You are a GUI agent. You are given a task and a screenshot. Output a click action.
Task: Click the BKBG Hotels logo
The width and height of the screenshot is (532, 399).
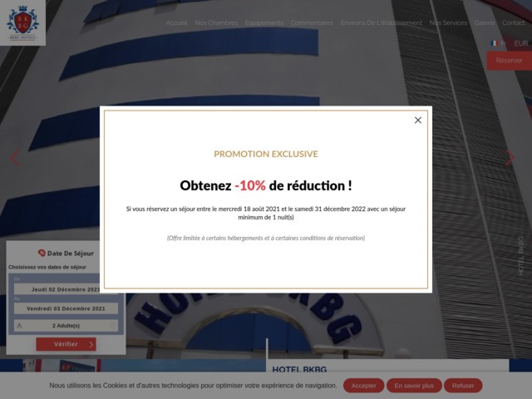pos(23,23)
